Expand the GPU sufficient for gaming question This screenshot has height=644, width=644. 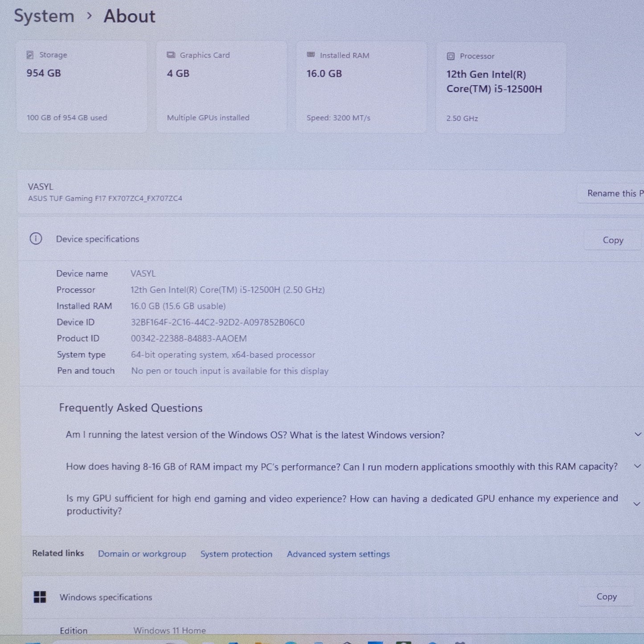(637, 504)
